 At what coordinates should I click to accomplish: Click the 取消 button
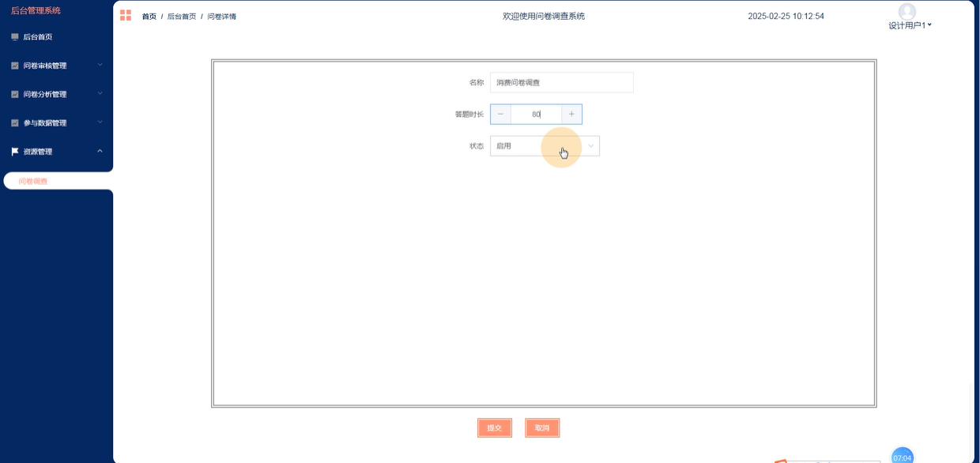[x=542, y=427]
